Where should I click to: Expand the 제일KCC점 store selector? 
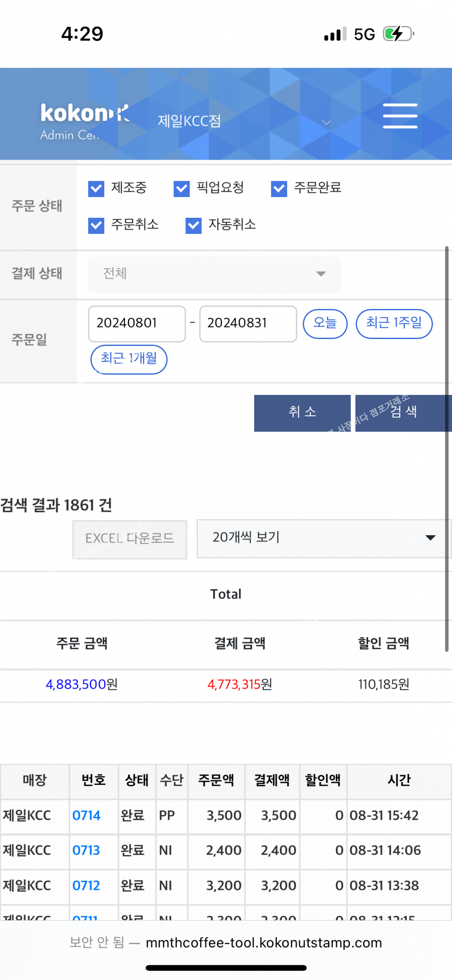click(244, 121)
